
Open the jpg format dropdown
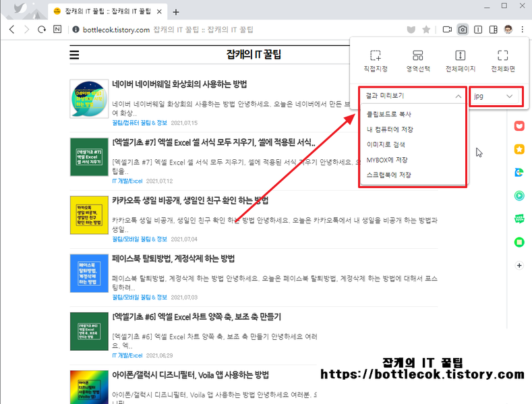(x=494, y=96)
